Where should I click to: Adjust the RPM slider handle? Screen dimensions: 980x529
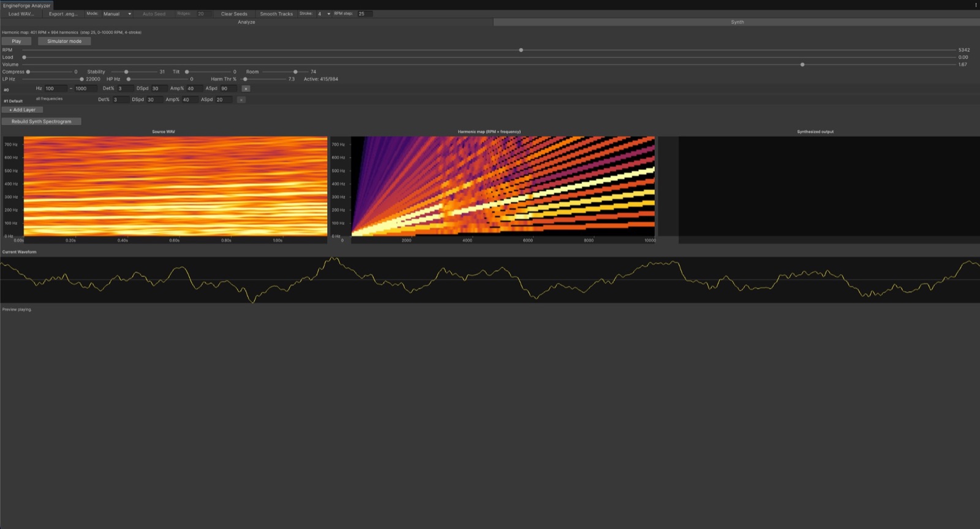point(521,50)
